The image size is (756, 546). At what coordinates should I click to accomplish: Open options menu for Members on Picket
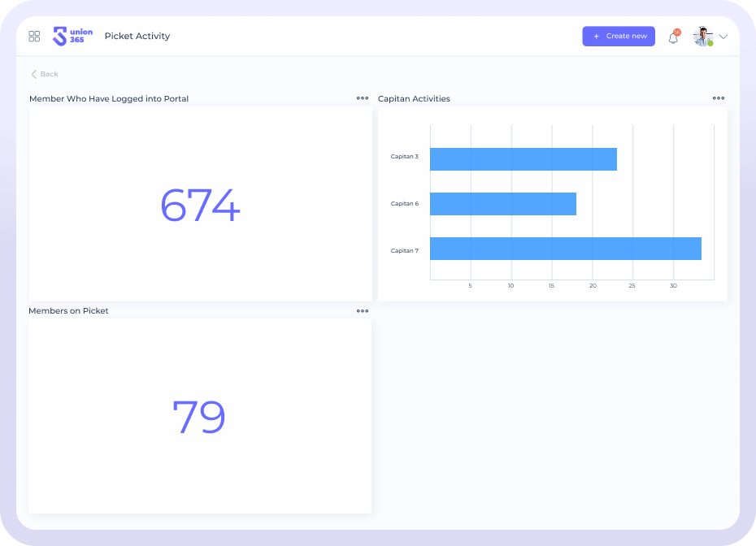pyautogui.click(x=363, y=310)
